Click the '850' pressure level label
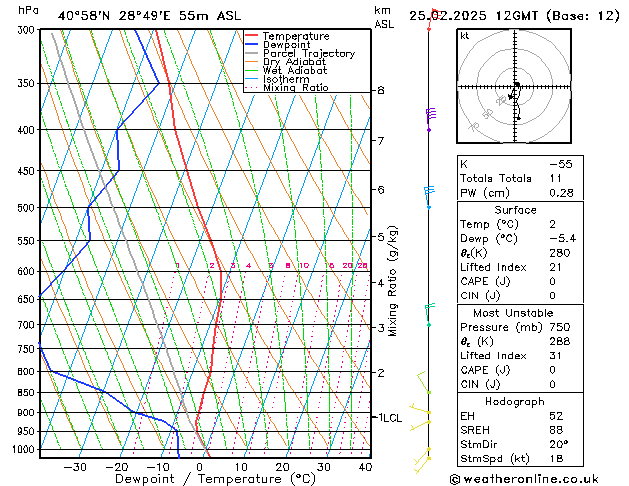The height and width of the screenshot is (486, 629). point(28,393)
